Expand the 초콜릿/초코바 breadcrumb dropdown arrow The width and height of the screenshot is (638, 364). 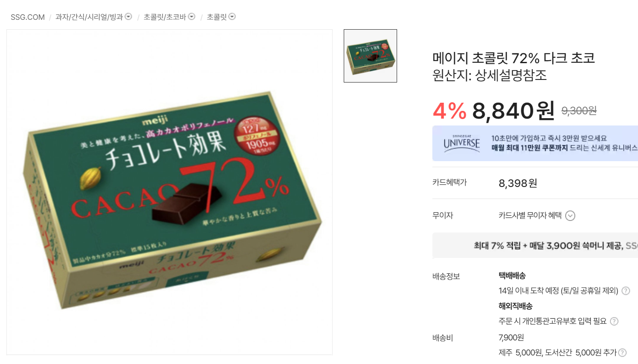click(x=192, y=17)
